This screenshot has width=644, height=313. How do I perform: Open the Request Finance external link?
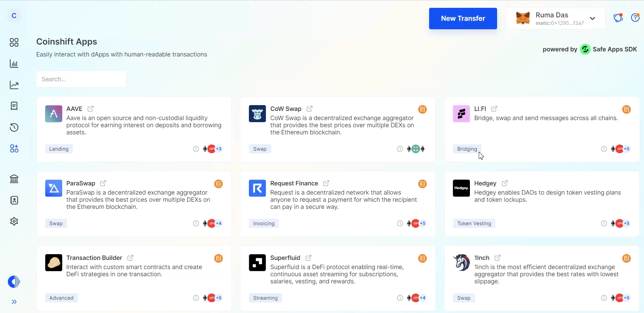point(326,183)
